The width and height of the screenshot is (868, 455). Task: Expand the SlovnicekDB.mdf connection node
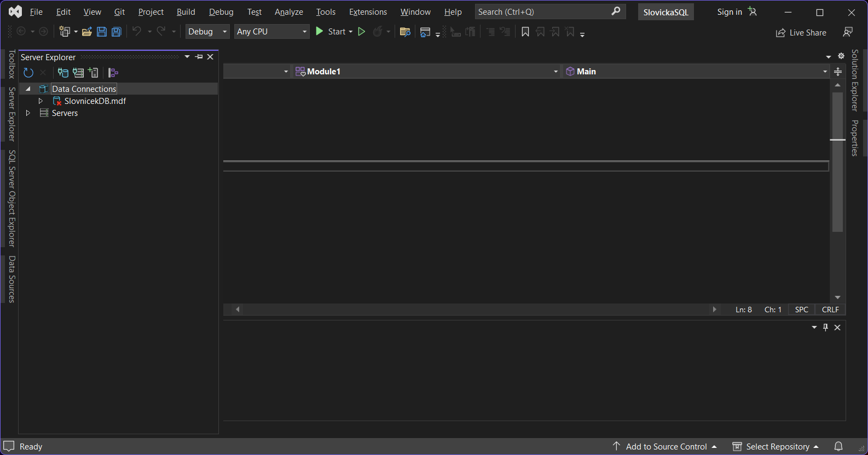pos(40,101)
